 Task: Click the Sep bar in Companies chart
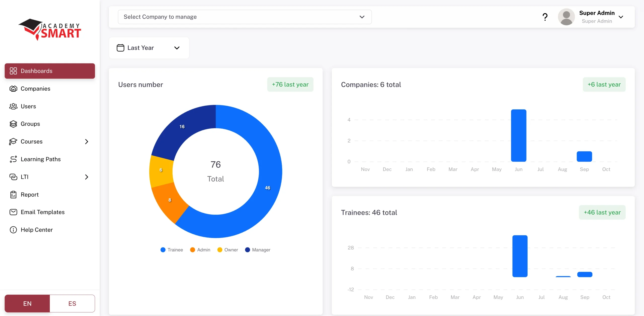point(584,156)
